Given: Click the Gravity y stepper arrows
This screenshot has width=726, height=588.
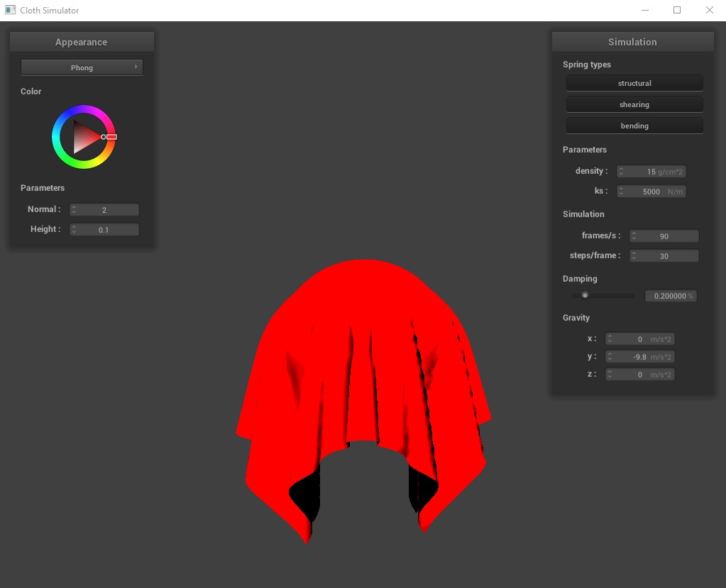Looking at the screenshot, I should 610,357.
